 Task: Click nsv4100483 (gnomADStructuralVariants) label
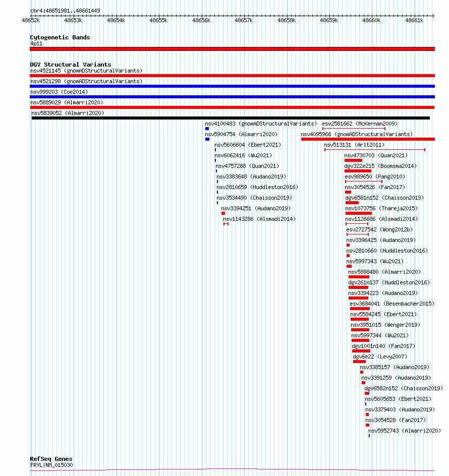261,124
